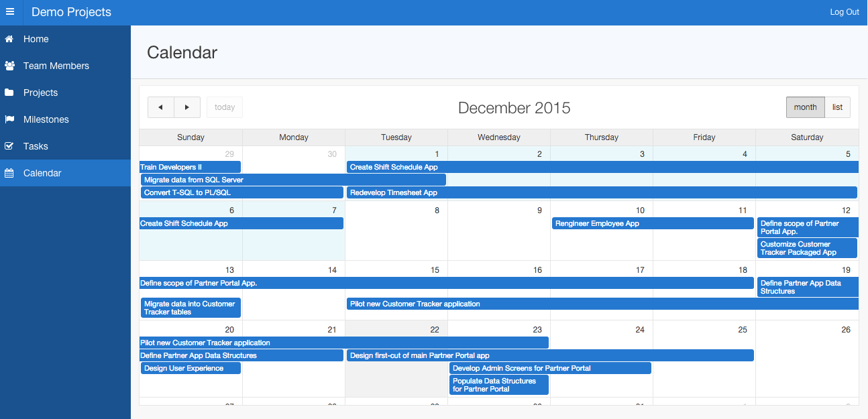The height and width of the screenshot is (419, 868).
Task: Click the today button
Action: point(224,107)
